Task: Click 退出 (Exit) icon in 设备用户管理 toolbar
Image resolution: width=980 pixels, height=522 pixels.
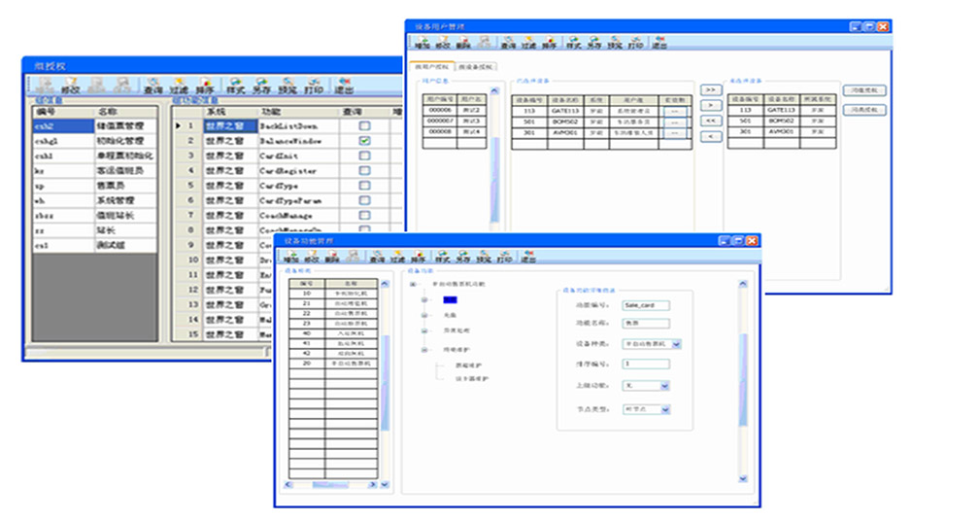Action: coord(659,42)
